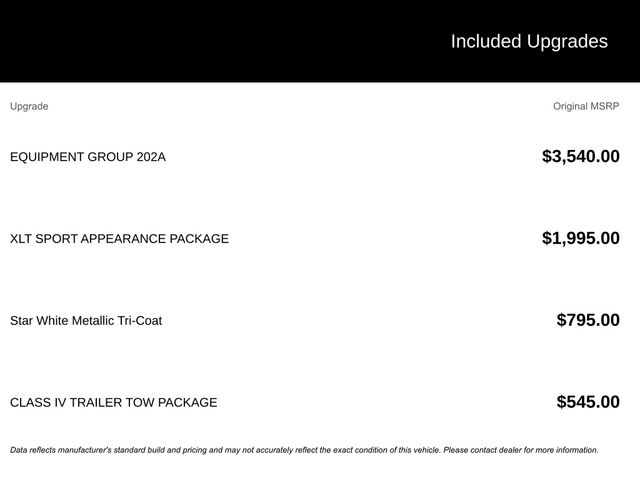This screenshot has height=480, width=640.
Task: Click the $545.00 price
Action: [x=587, y=402]
